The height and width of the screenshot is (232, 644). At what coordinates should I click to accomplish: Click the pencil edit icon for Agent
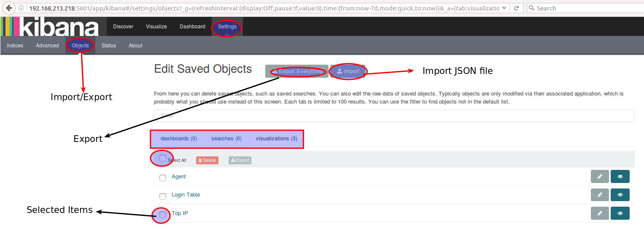coord(600,177)
